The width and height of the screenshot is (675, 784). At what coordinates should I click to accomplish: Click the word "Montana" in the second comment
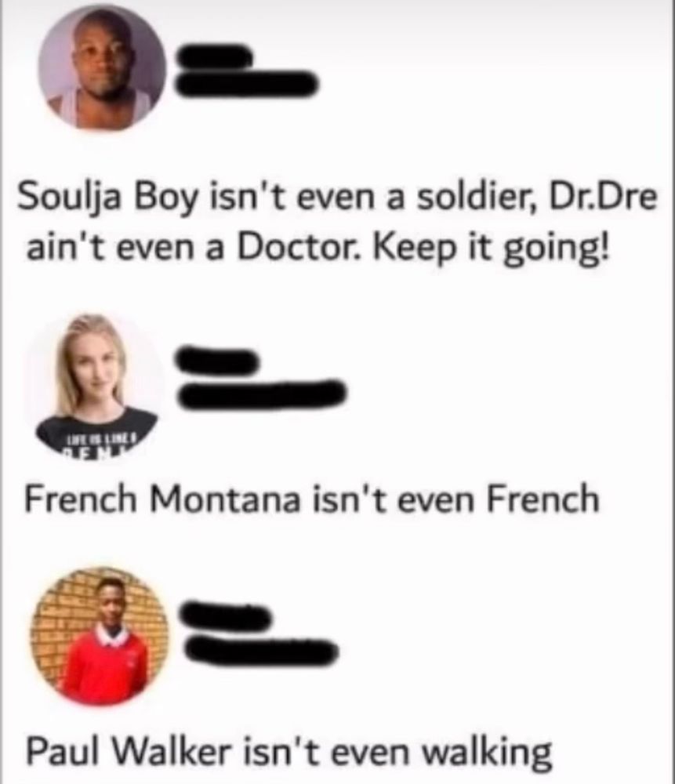(223, 499)
